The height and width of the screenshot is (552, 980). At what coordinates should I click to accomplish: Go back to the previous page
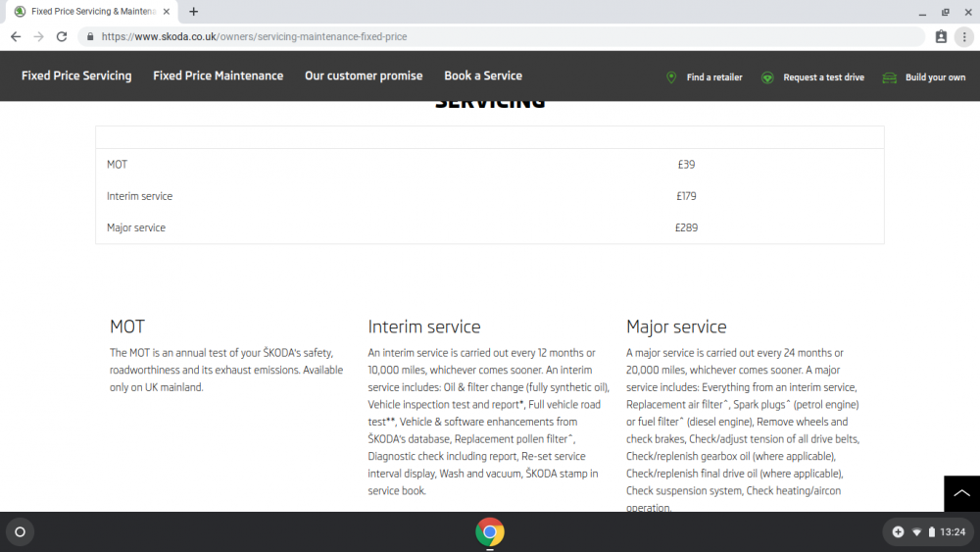pyautogui.click(x=16, y=37)
